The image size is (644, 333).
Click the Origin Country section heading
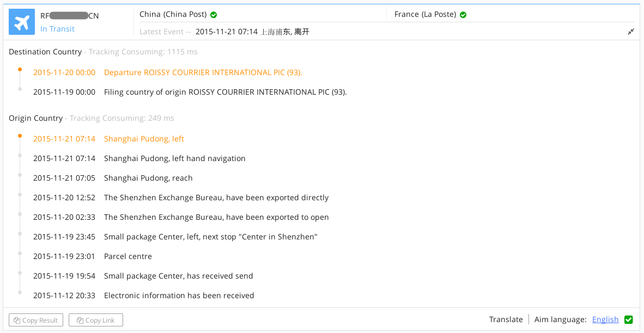pyautogui.click(x=35, y=118)
